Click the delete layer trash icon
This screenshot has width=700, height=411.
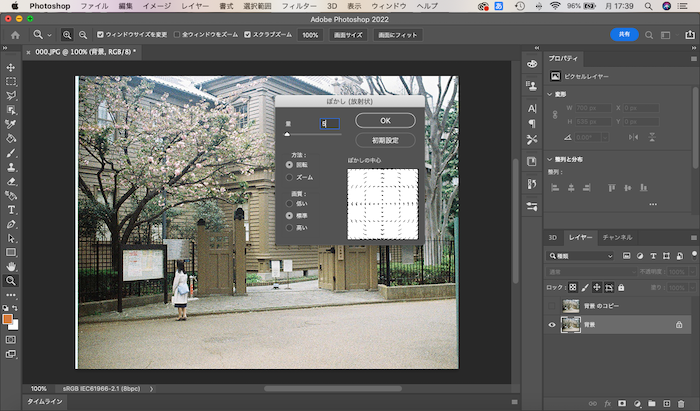coord(681,403)
